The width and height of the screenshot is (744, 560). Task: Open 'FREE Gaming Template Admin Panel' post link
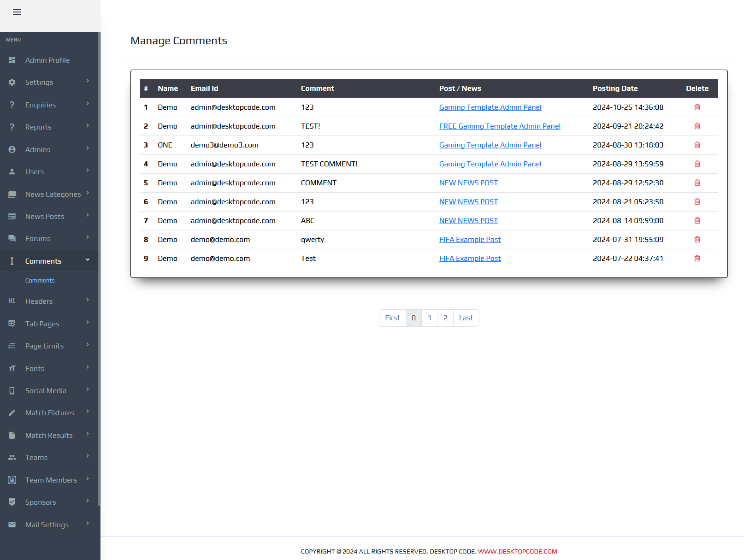(x=500, y=126)
